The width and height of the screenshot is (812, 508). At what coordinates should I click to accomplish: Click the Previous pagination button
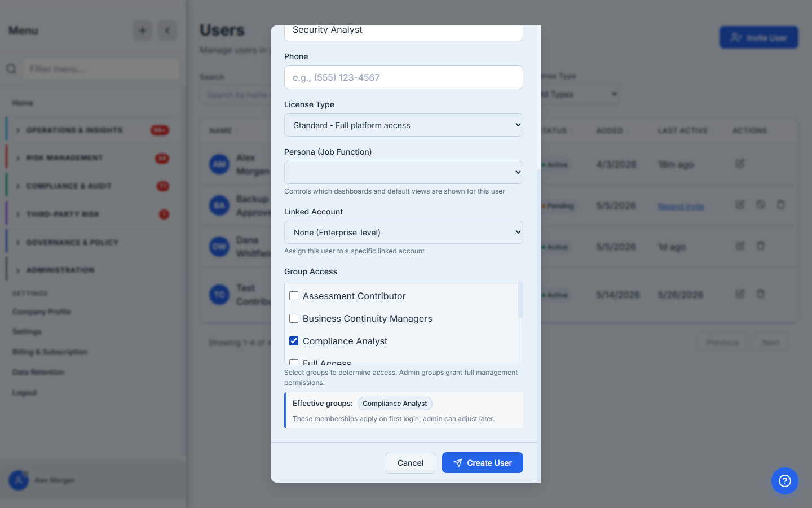[722, 343]
